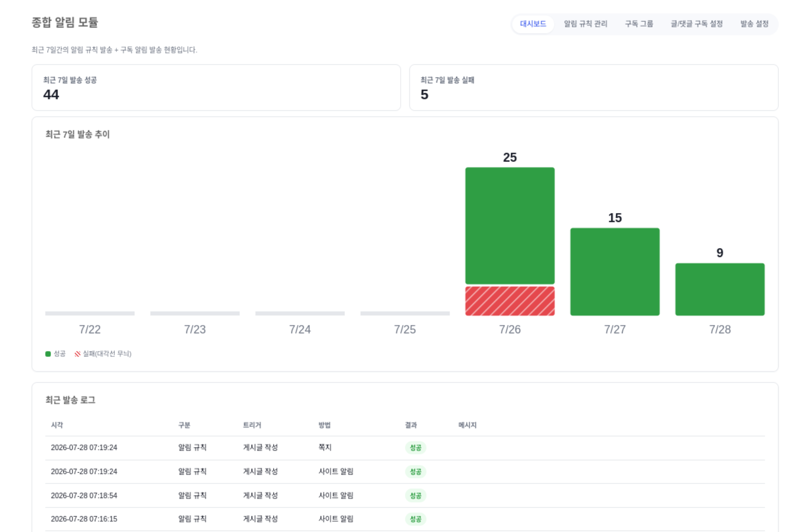Image resolution: width=806 pixels, height=532 pixels.
Task: Click the 최근 7일 발송 성공 card
Action: click(216, 88)
